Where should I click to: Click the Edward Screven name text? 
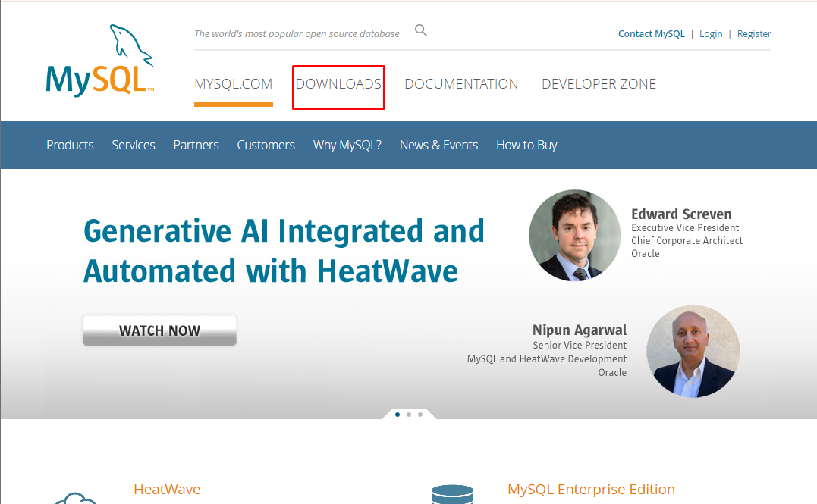coord(681,214)
